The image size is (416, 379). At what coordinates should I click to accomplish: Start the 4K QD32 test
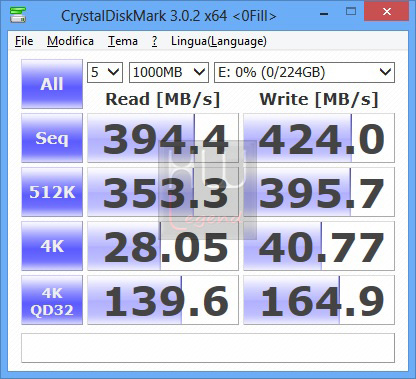(52, 300)
